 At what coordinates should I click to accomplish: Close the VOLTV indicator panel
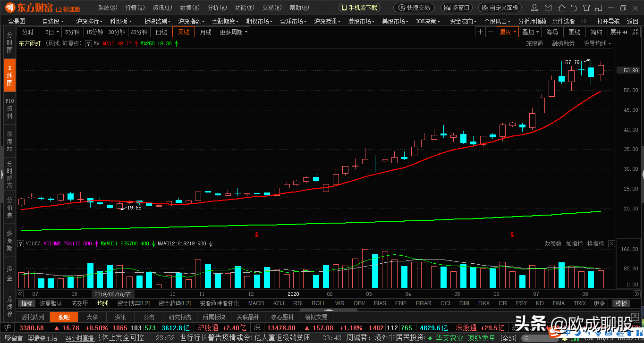coord(612,244)
